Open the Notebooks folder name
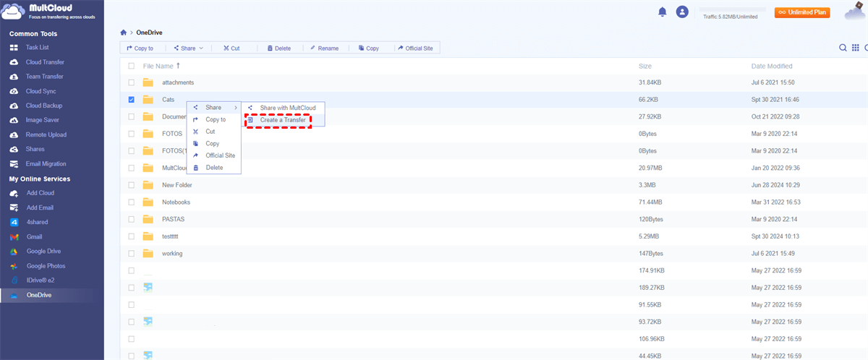The image size is (868, 360). pos(177,202)
